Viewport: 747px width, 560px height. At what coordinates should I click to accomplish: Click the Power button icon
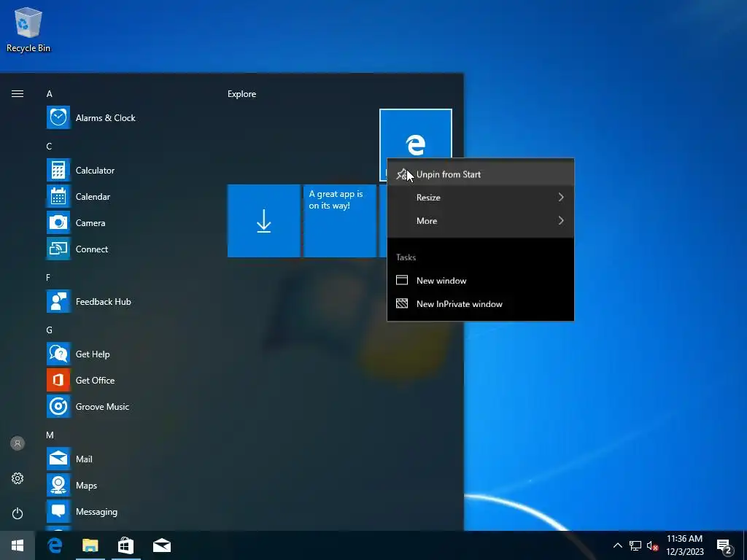pos(18,513)
